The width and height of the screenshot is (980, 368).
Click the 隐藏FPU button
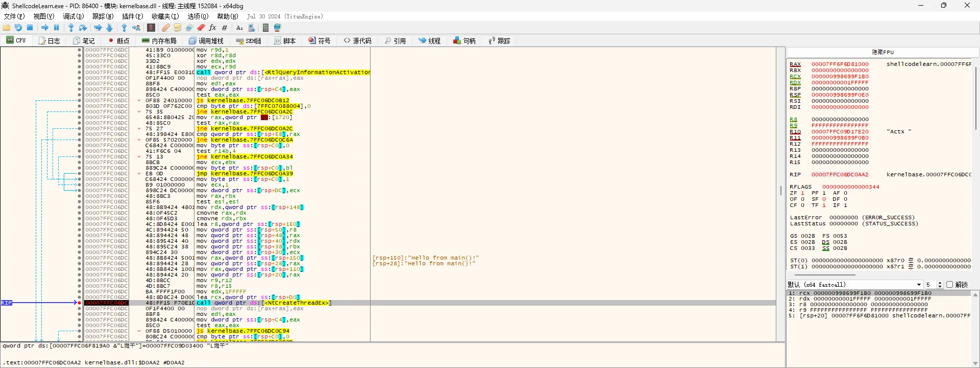(x=883, y=52)
